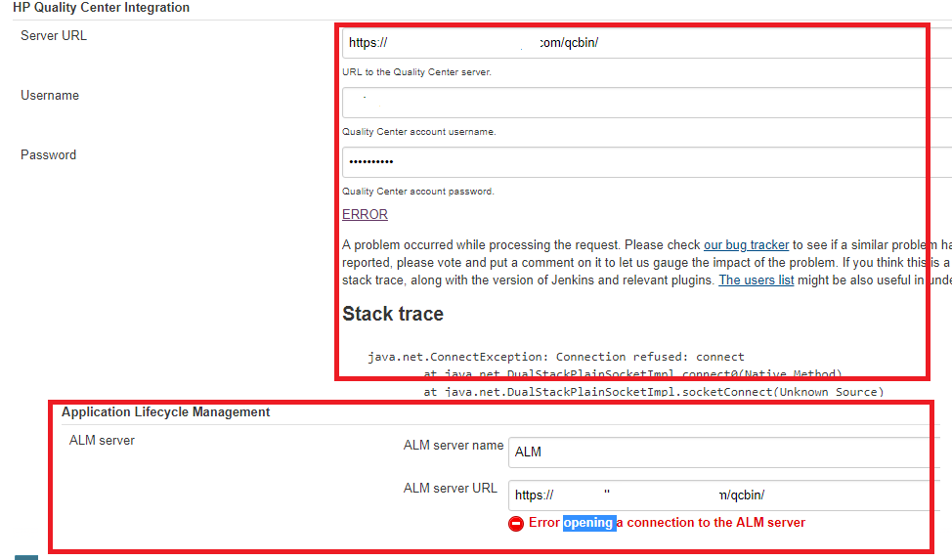
Task: Click the blue button at bottom left corner
Action: (x=26, y=557)
